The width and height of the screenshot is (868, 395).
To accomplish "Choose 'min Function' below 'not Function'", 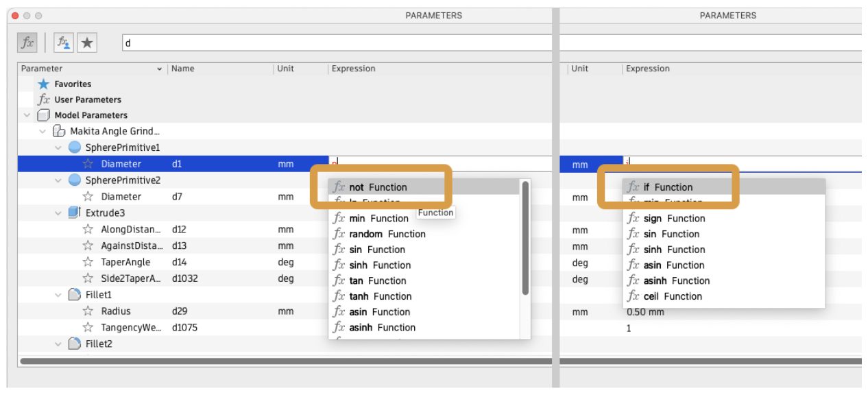I will pyautogui.click(x=424, y=219).
